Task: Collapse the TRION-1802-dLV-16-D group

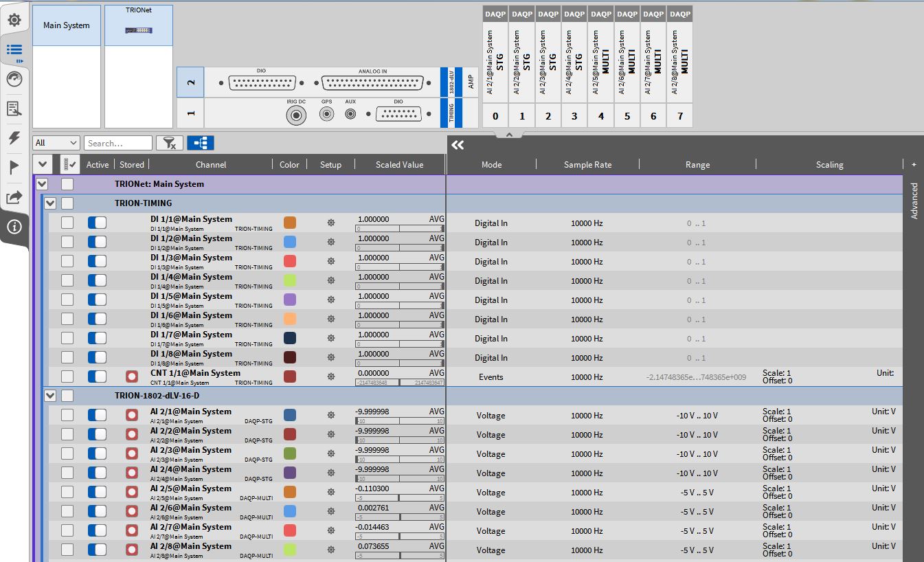Action: (50, 396)
